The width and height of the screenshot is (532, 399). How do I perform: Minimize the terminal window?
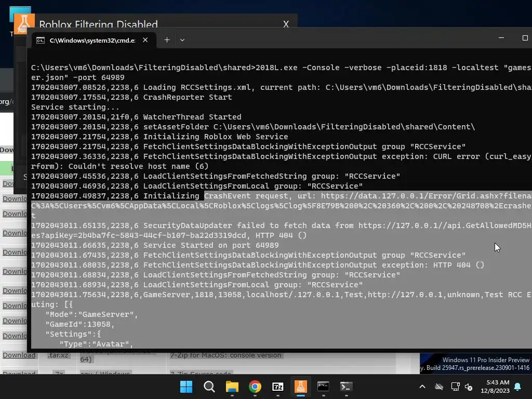coord(501,38)
